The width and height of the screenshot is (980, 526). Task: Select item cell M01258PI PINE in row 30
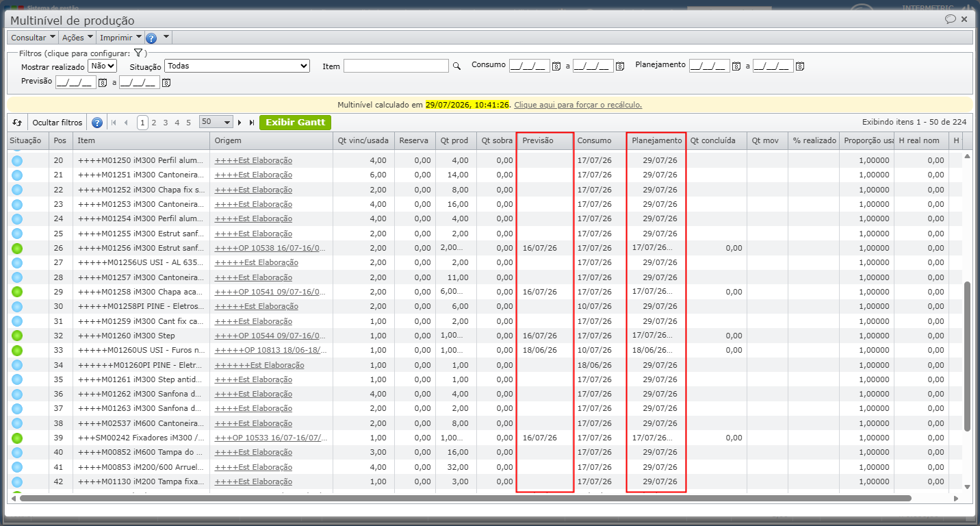[x=141, y=306]
